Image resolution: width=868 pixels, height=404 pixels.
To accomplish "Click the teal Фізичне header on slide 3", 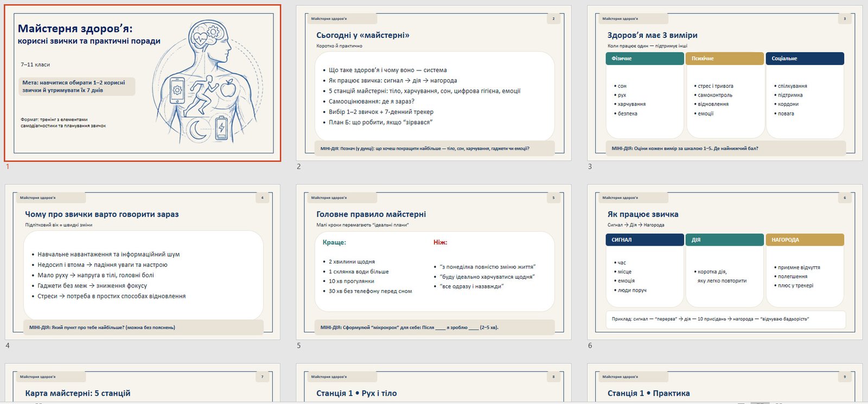I will (644, 59).
